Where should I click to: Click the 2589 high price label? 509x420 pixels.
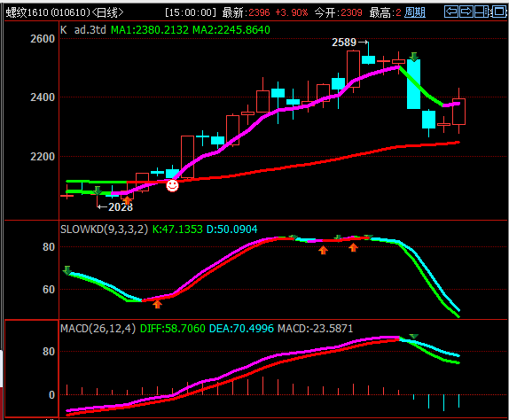(x=344, y=43)
